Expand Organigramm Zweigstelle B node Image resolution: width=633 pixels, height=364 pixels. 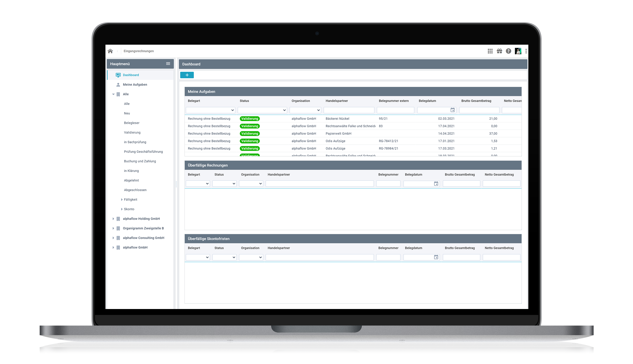click(113, 228)
